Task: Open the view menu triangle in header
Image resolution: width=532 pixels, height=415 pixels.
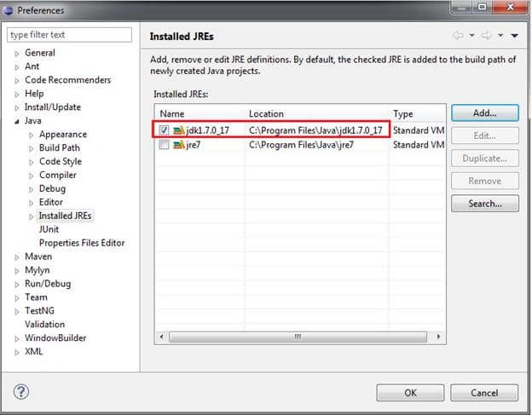Action: point(514,36)
